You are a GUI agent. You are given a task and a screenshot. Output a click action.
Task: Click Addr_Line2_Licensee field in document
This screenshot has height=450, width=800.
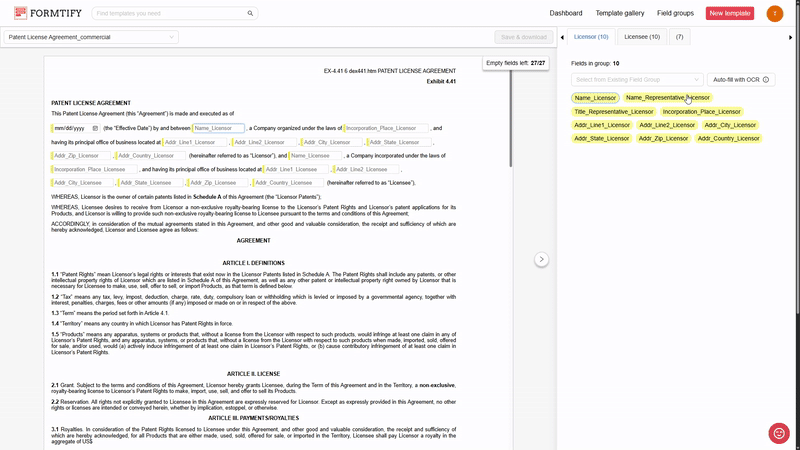pos(366,169)
